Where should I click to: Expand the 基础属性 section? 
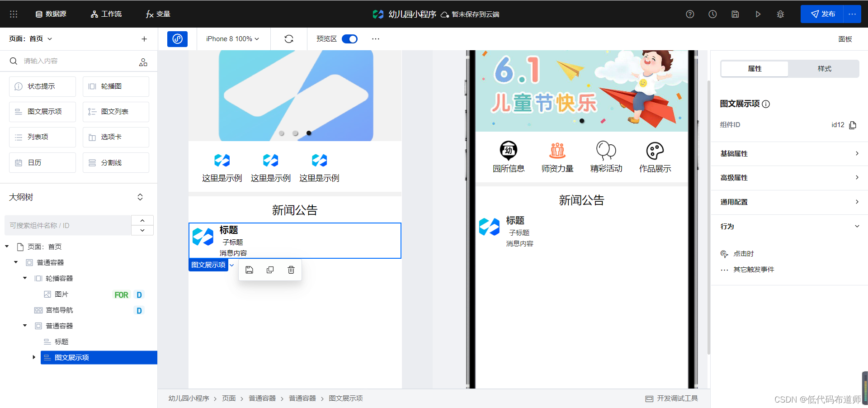(789, 154)
